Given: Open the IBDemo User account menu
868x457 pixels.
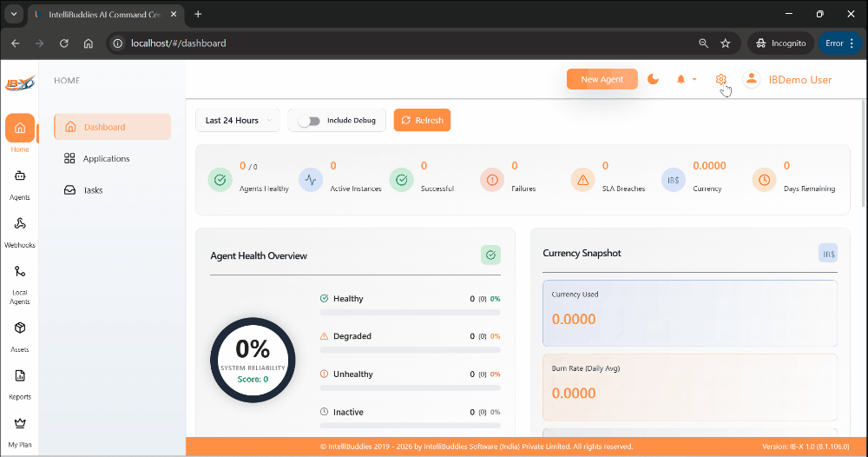Looking at the screenshot, I should [787, 80].
